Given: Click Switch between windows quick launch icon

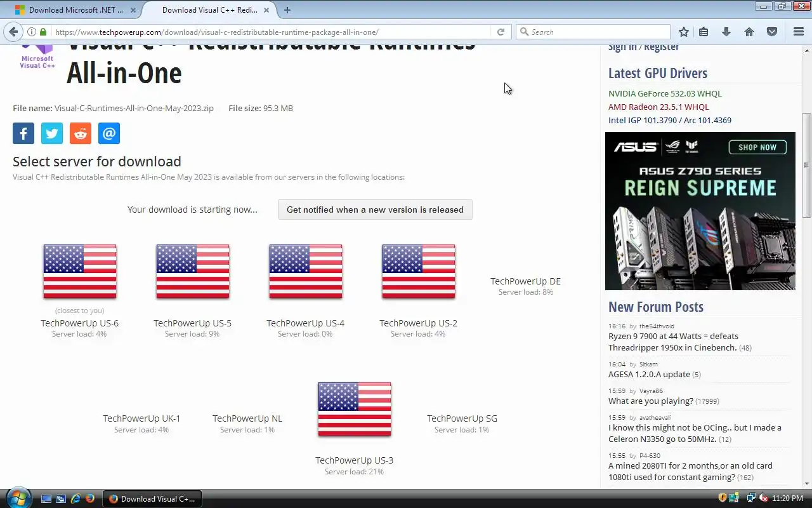Looking at the screenshot, I should pos(61,498).
